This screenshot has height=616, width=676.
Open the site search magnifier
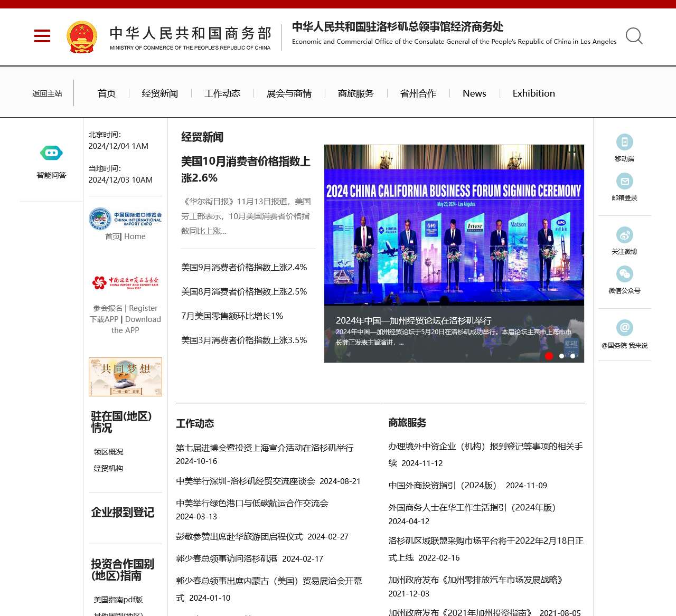pos(634,36)
